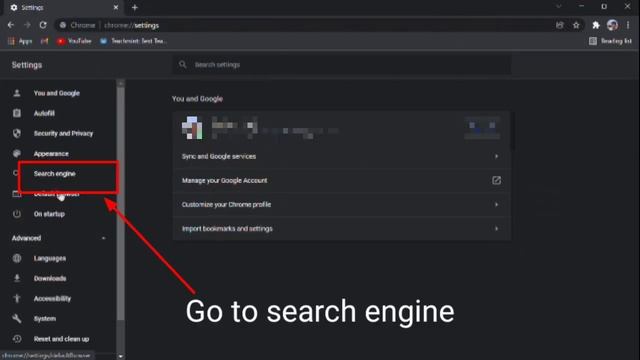This screenshot has width=640, height=360.
Task: Select Languages in the sidebar
Action: point(50,258)
